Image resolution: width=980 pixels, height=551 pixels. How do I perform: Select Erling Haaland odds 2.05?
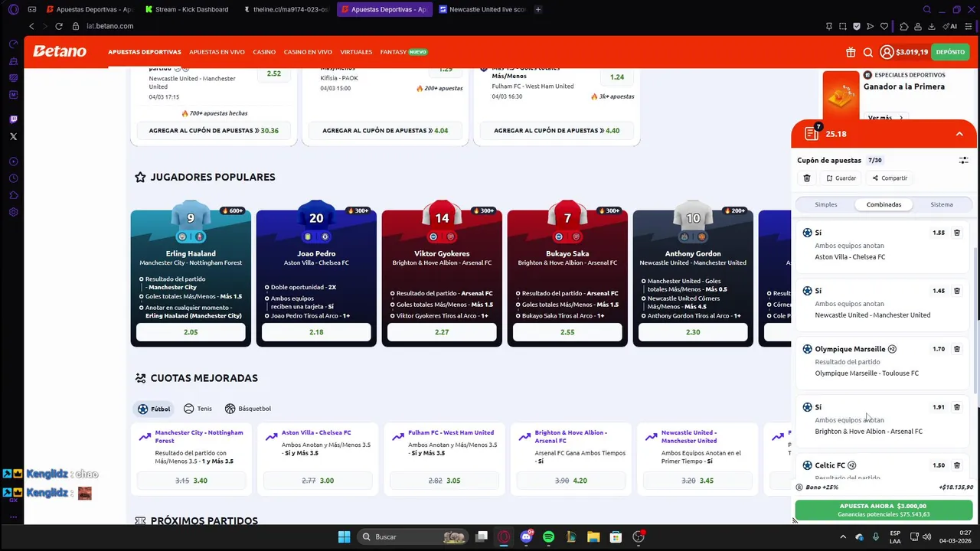pyautogui.click(x=191, y=332)
